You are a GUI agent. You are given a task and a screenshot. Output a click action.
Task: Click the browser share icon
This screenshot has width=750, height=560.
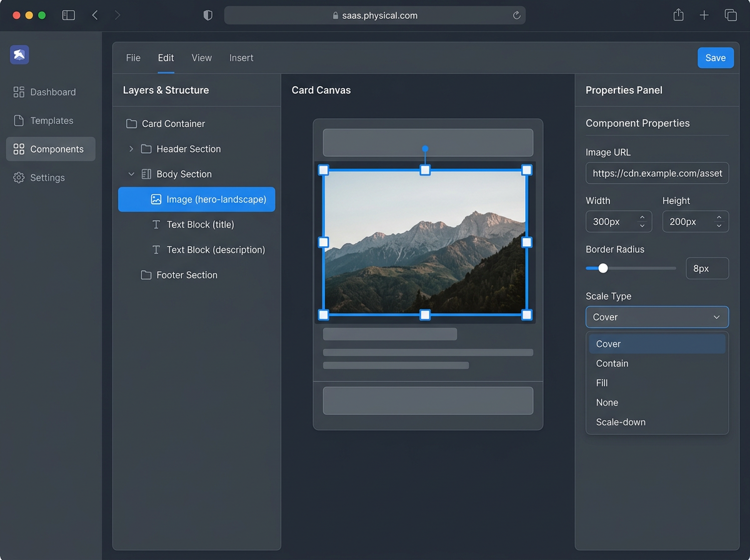coord(679,15)
